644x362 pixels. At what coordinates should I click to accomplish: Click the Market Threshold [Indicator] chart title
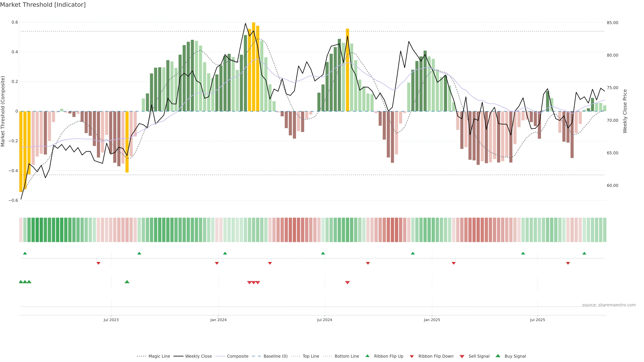tap(43, 5)
